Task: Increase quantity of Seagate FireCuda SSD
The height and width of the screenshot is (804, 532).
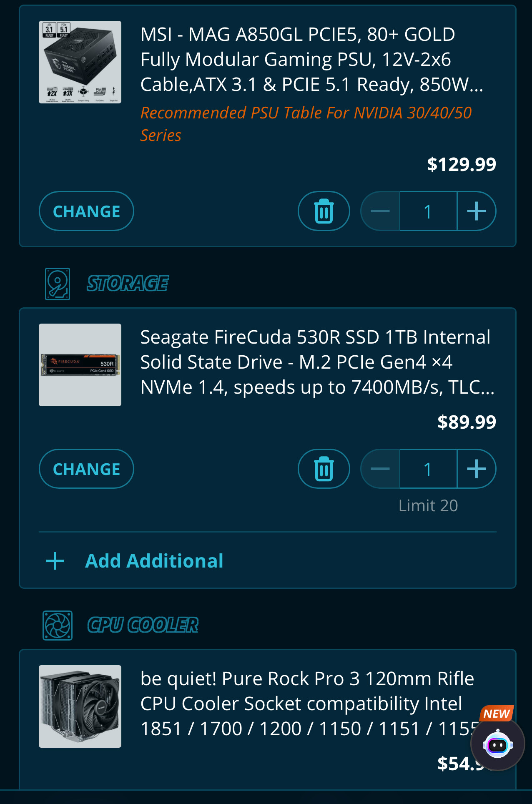Action: 477,469
